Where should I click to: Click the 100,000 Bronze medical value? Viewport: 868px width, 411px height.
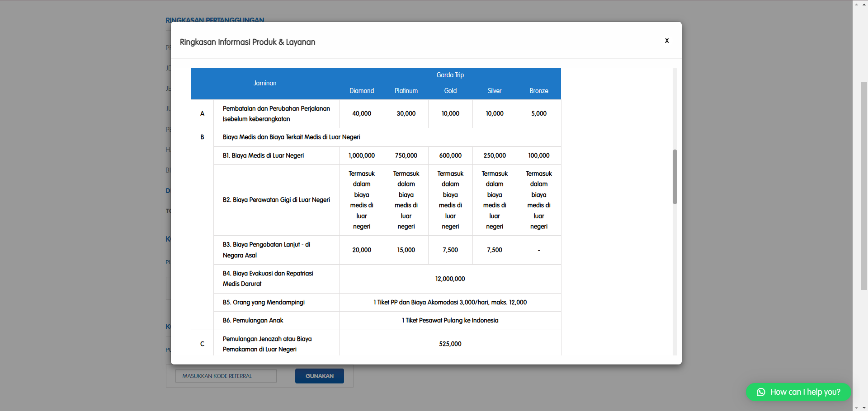coord(539,156)
